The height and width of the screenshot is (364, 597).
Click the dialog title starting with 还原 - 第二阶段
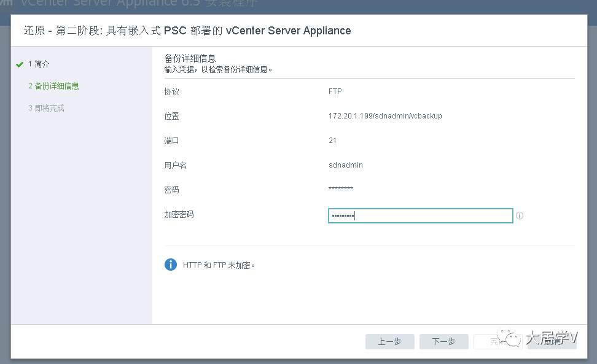[x=187, y=31]
